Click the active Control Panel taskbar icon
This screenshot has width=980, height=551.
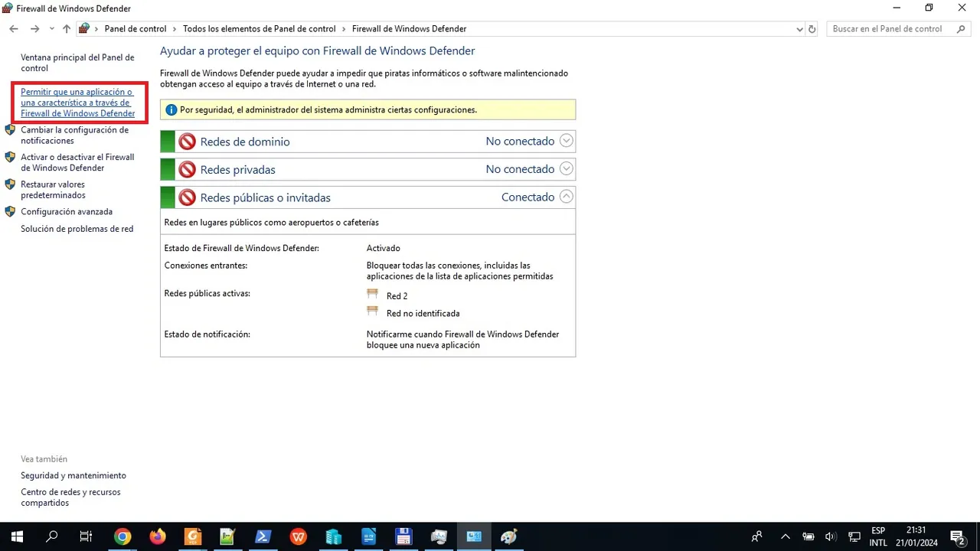tap(474, 536)
